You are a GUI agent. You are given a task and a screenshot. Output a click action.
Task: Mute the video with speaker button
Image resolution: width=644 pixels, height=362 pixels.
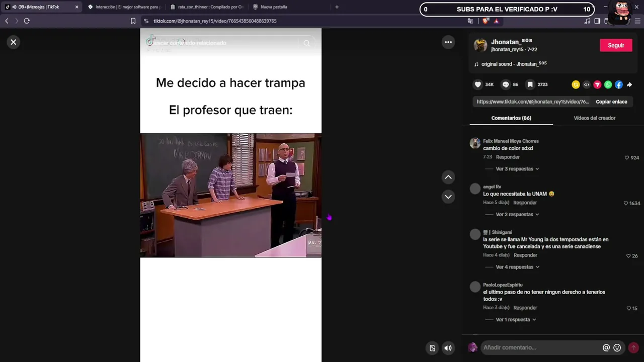[x=448, y=348]
